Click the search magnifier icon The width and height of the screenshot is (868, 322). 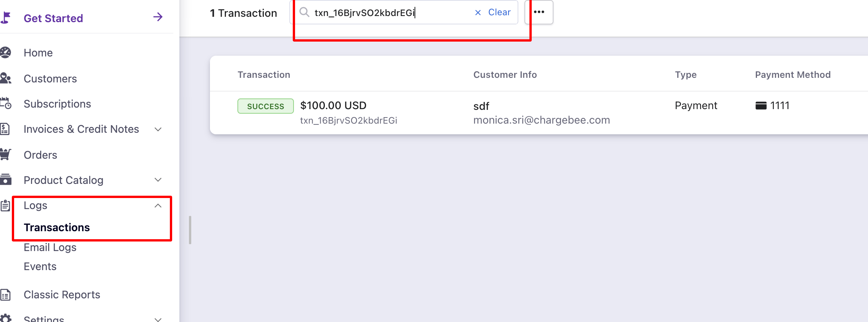[304, 12]
